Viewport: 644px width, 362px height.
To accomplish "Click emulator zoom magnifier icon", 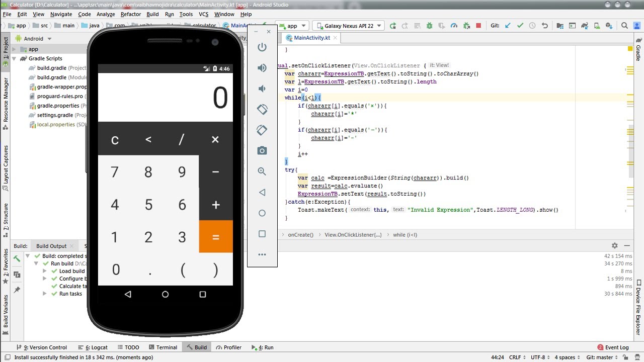I will click(x=262, y=171).
